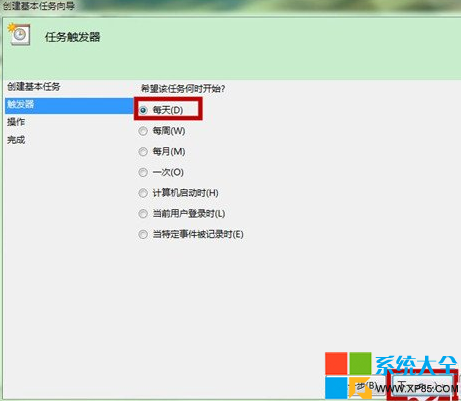
Task: Jump to the 完成 step in sidebar
Action: pyautogui.click(x=16, y=140)
